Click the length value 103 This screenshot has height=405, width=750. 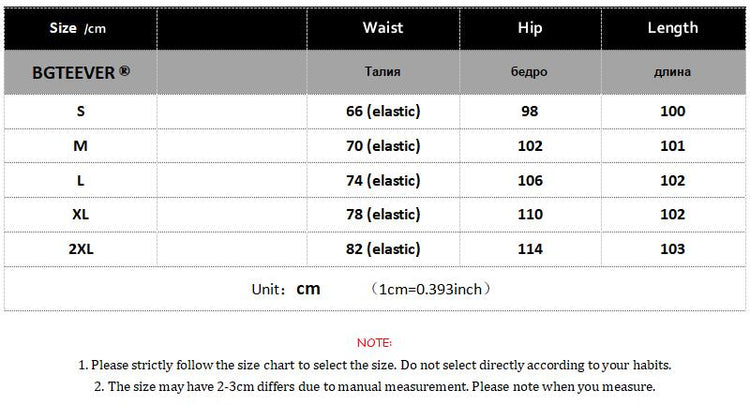(x=672, y=249)
